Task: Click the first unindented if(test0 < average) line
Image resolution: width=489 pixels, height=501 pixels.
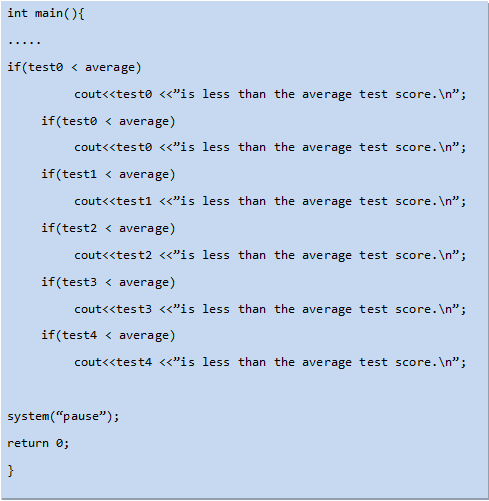Action: pyautogui.click(x=74, y=68)
